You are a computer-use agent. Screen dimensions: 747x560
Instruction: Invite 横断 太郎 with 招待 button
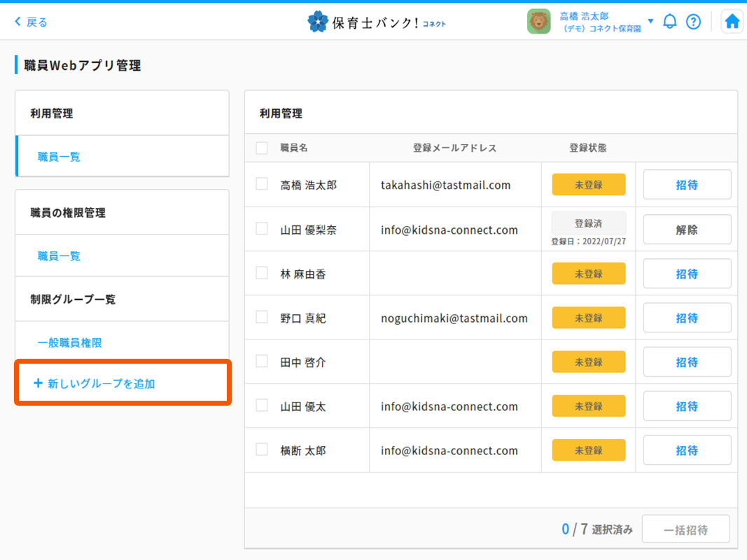(x=687, y=450)
